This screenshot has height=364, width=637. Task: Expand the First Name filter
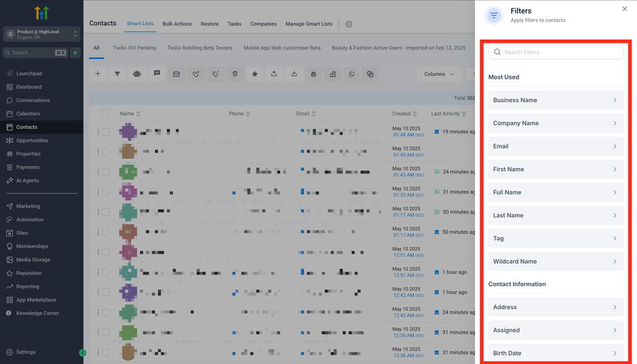click(555, 169)
